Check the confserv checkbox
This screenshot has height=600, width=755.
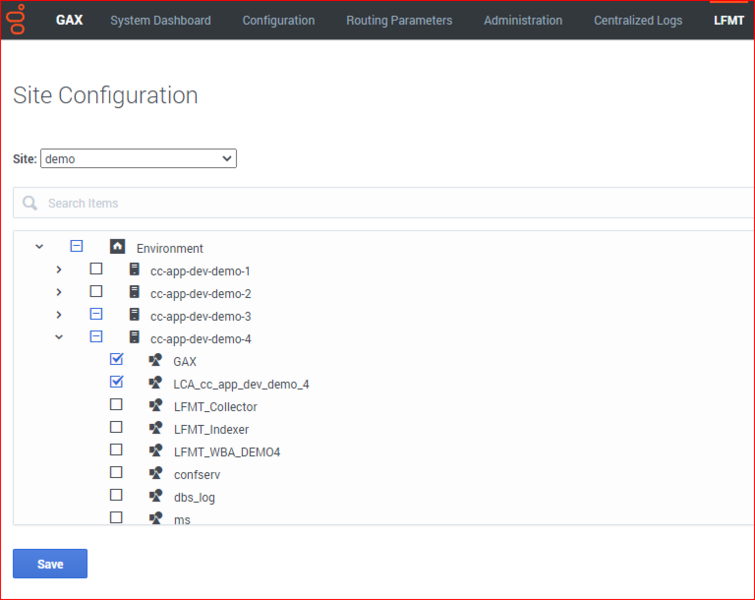point(116,472)
